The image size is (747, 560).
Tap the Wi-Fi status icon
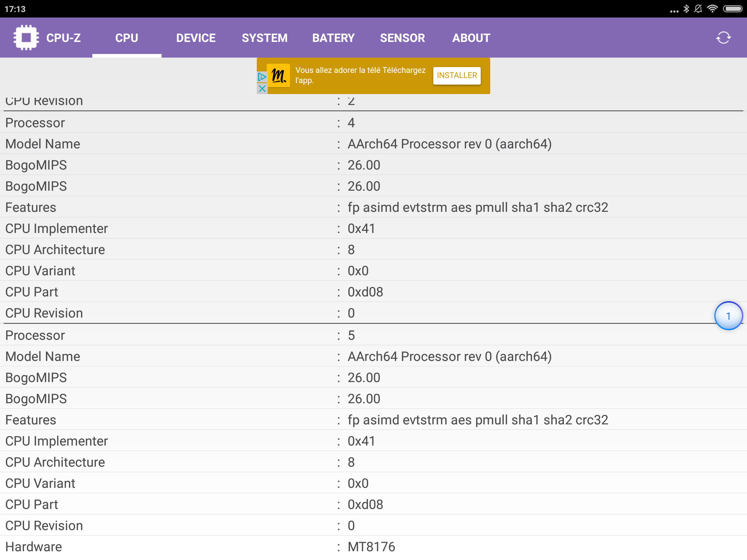coord(712,9)
